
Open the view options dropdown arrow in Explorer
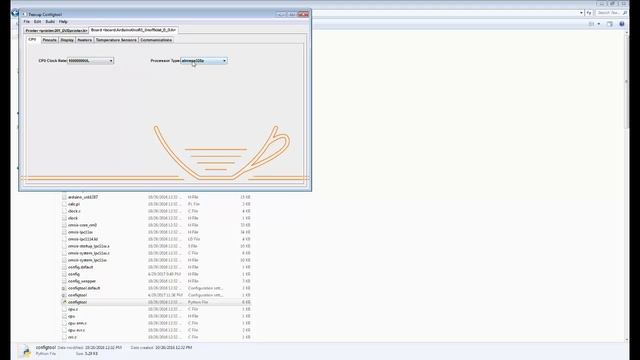pyautogui.click(x=599, y=24)
